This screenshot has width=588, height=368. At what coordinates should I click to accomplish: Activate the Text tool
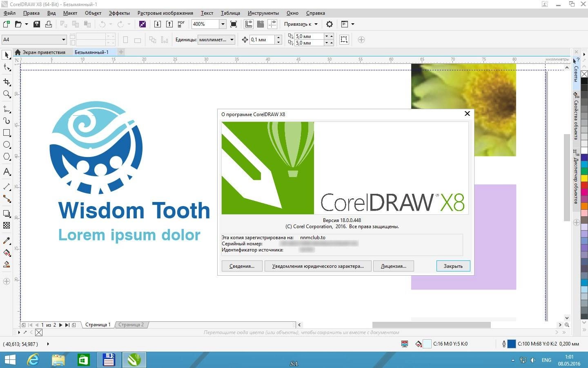(x=7, y=172)
